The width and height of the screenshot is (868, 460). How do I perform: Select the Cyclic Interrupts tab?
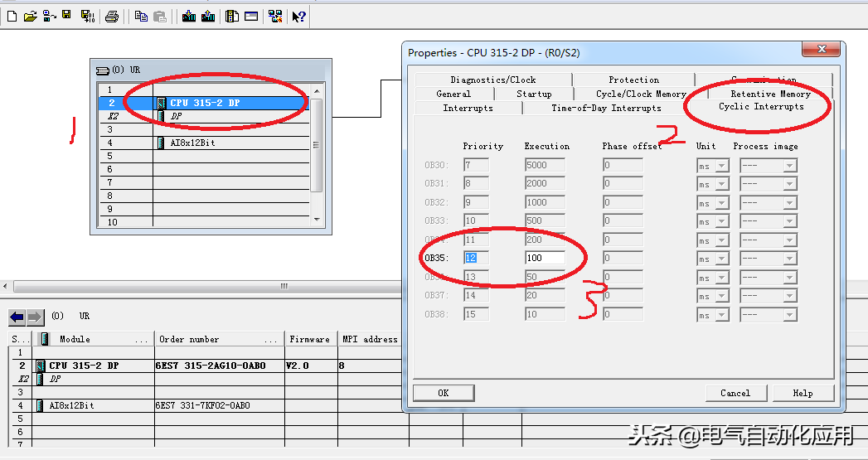point(761,106)
